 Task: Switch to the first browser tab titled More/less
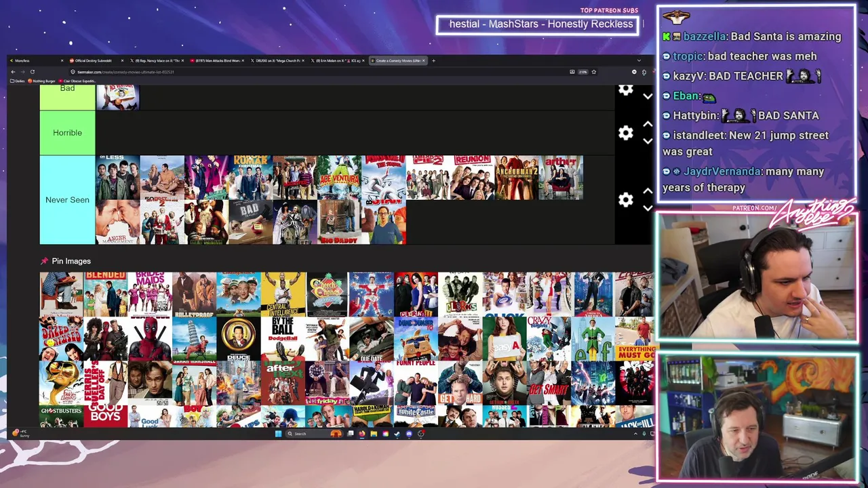click(36, 60)
